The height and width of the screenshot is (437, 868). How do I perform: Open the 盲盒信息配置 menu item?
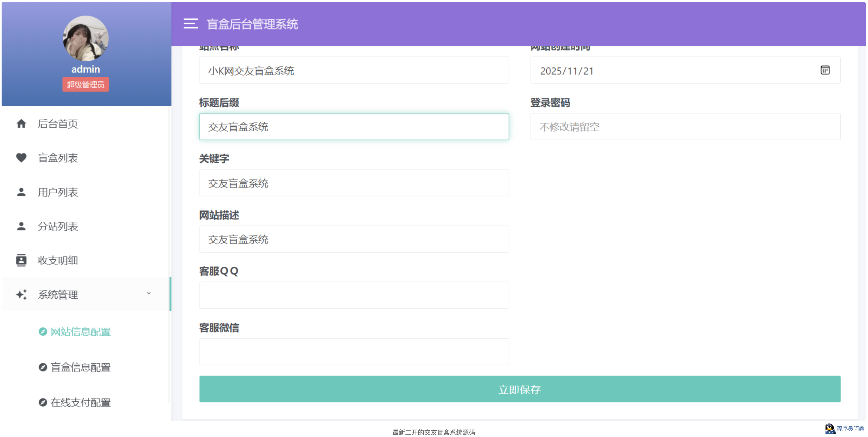point(80,367)
